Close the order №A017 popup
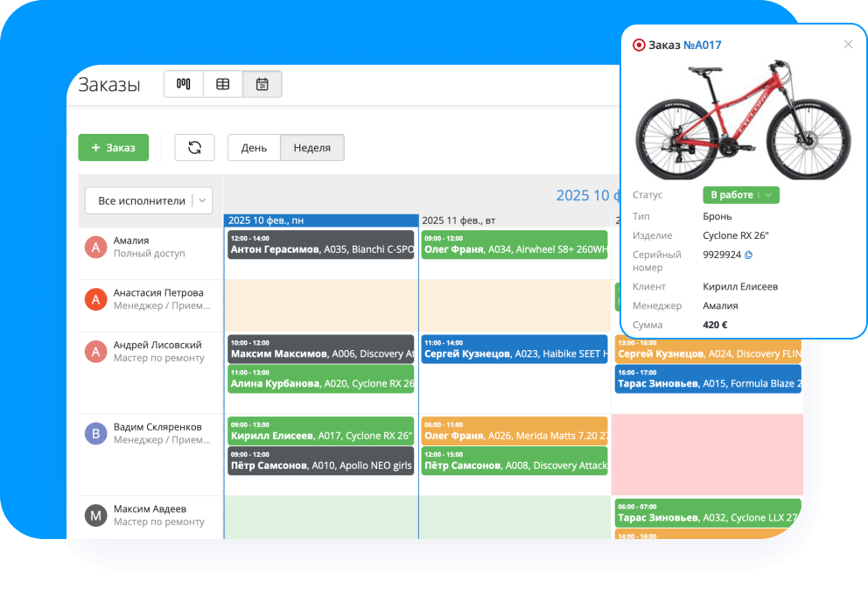This screenshot has width=868, height=602. click(x=848, y=45)
